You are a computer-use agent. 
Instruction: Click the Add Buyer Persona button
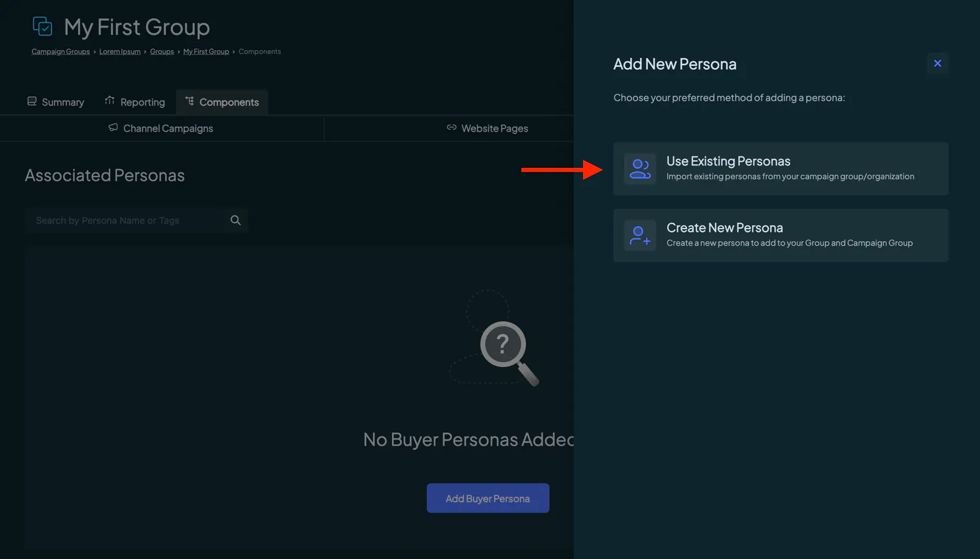(x=488, y=498)
